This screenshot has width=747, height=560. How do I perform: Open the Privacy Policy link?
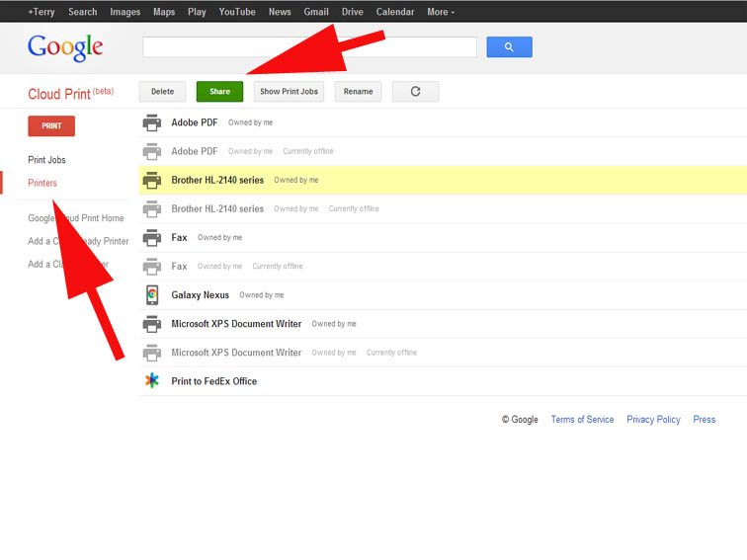coord(653,420)
